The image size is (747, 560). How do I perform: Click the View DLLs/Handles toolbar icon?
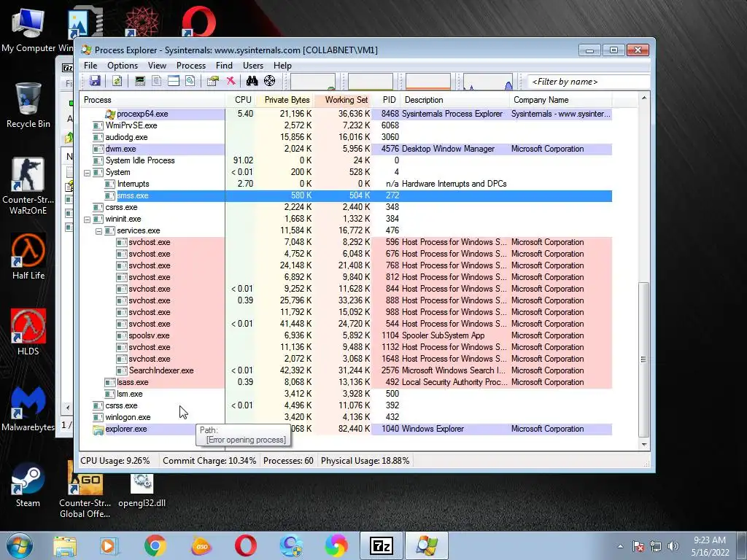click(190, 81)
